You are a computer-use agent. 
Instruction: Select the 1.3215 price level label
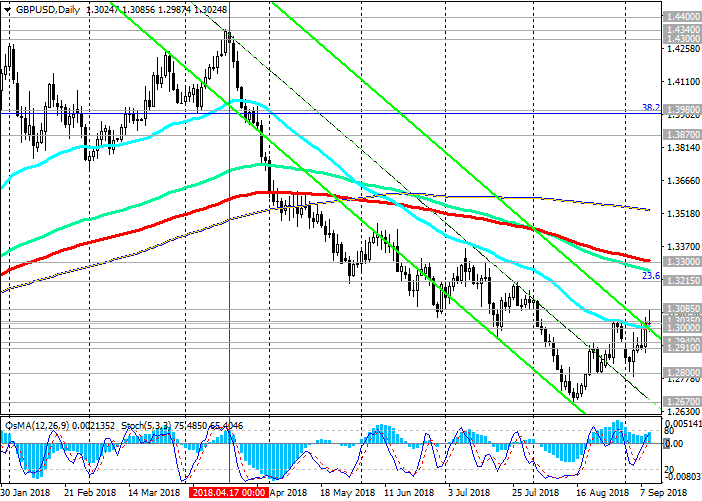click(x=681, y=282)
